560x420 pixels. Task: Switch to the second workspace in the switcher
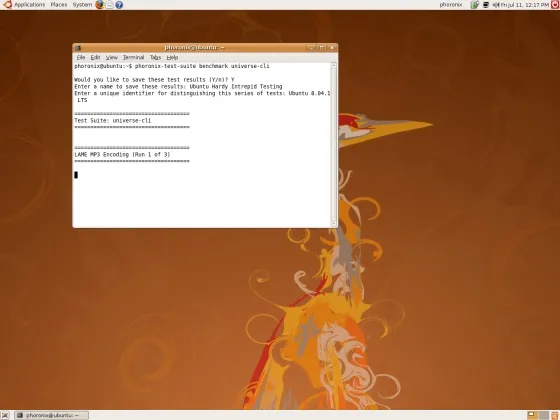tap(544, 415)
